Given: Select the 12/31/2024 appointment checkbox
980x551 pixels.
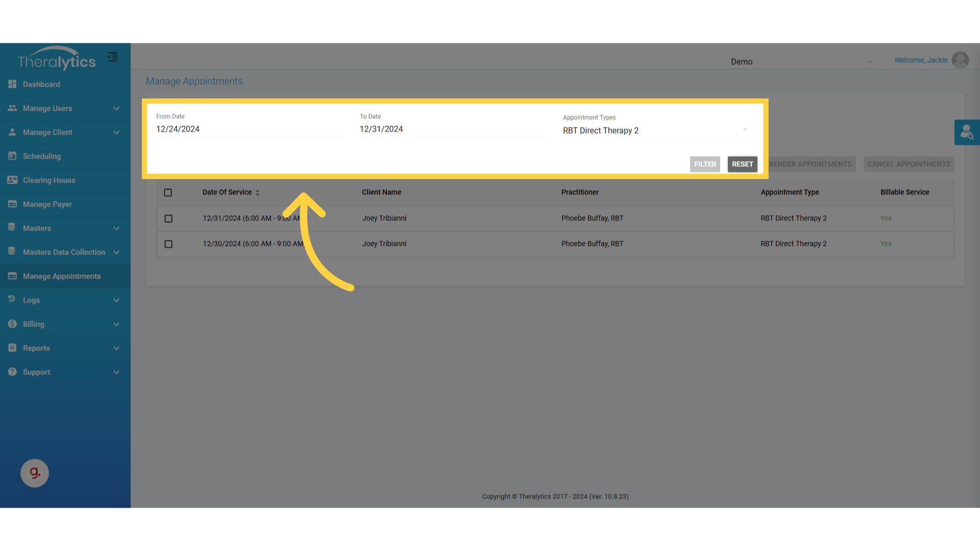Looking at the screenshot, I should 168,218.
